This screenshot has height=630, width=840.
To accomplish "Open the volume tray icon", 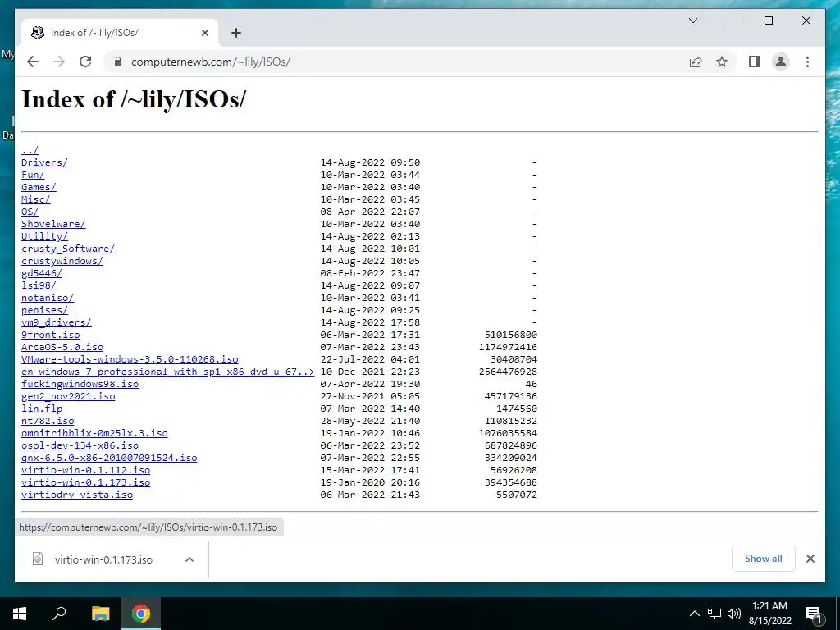I will pos(734,614).
